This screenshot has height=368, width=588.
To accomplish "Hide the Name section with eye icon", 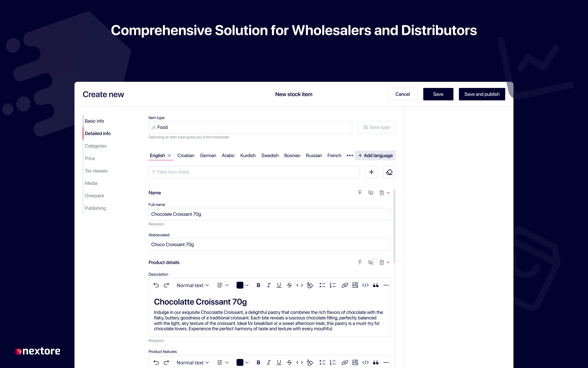I will pos(371,193).
